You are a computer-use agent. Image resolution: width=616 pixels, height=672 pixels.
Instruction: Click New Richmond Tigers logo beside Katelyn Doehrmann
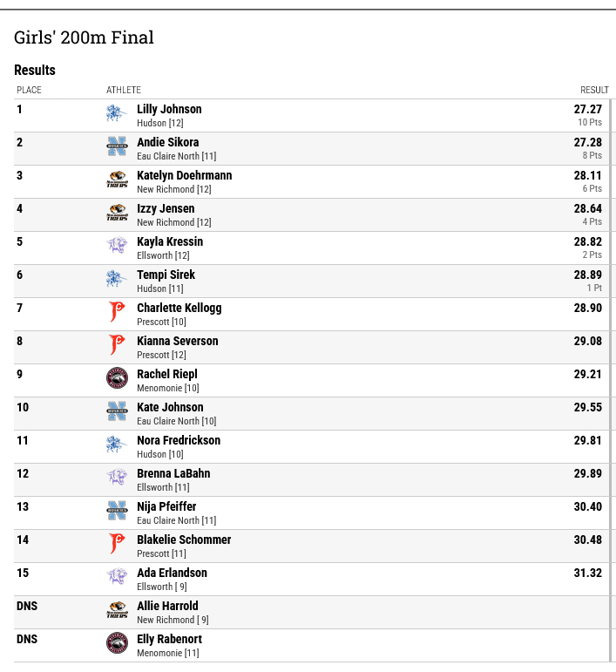(117, 180)
